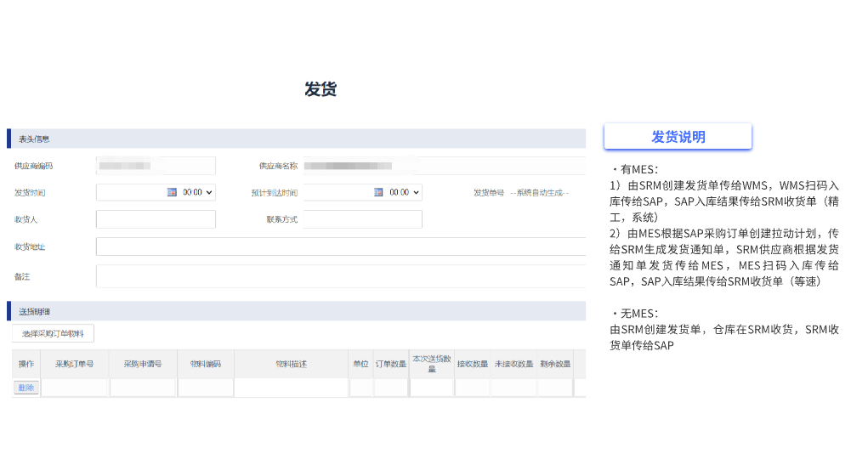This screenshot has height=476, width=868.
Task: Expand the 预计到达时间 00:00 time dropdown
Action: [x=405, y=192]
